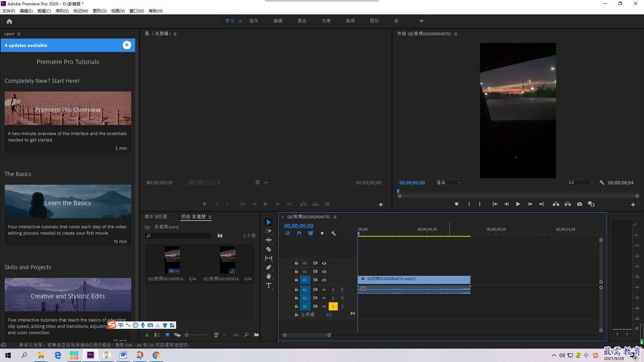Screen dimensions: 644x362
Task: Mark In in the program monitor
Action: point(469,204)
